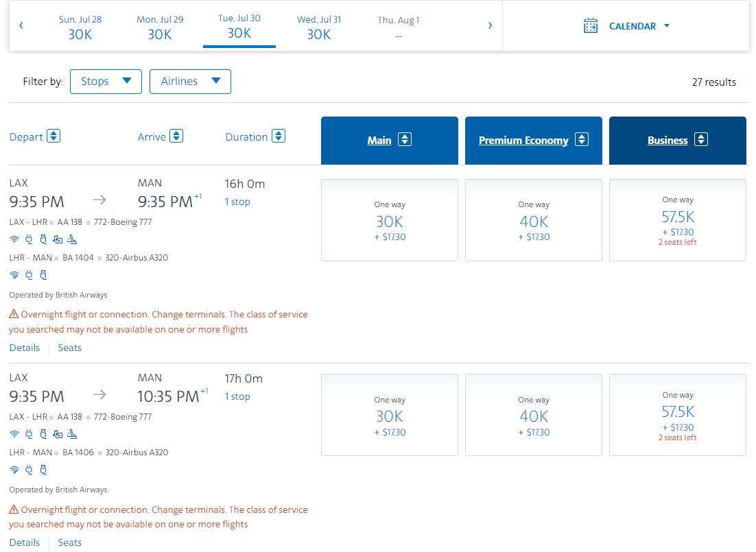Open the Airlines filter dropdown
Image resolution: width=756 pixels, height=552 pixels.
190,81
